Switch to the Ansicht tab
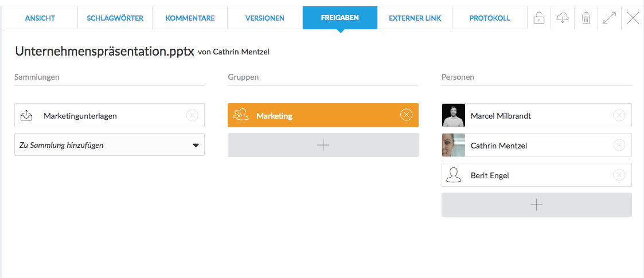Viewport: 644px width, 278px height. [x=40, y=18]
